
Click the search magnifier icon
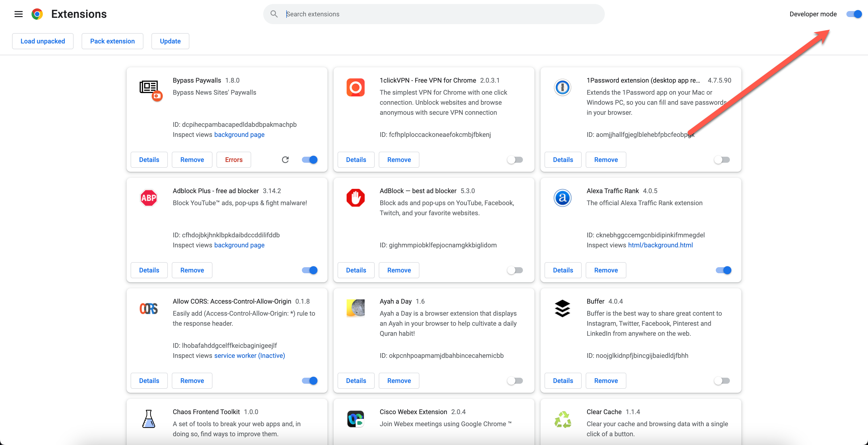tap(274, 14)
